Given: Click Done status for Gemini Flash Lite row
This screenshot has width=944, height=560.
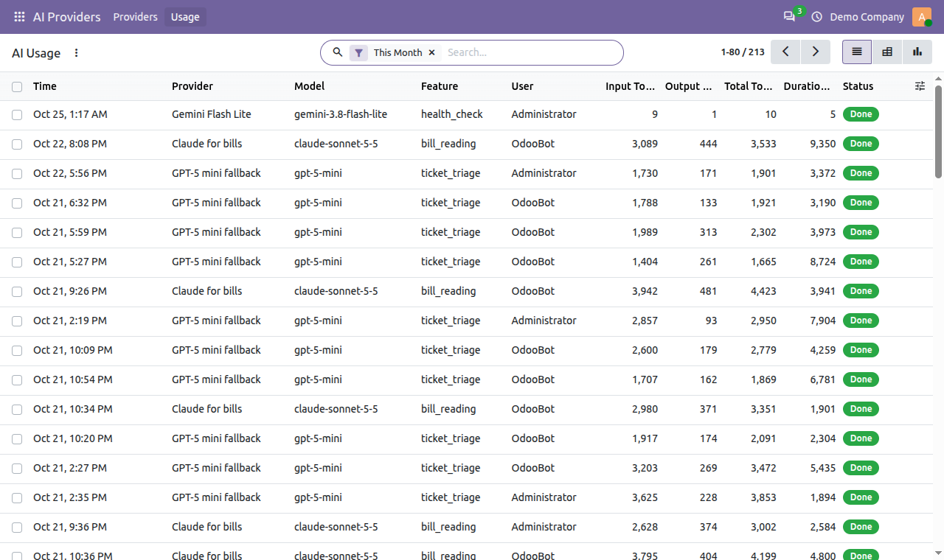Looking at the screenshot, I should [x=861, y=114].
